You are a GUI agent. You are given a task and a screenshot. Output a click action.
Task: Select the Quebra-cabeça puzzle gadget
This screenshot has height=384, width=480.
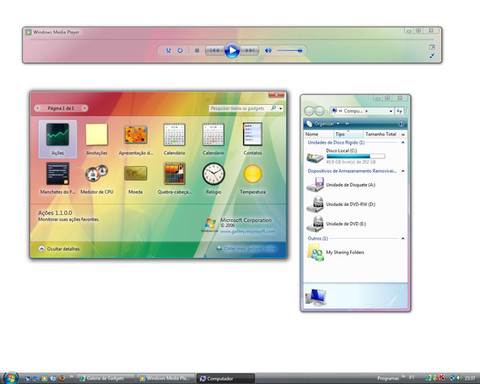click(x=174, y=178)
